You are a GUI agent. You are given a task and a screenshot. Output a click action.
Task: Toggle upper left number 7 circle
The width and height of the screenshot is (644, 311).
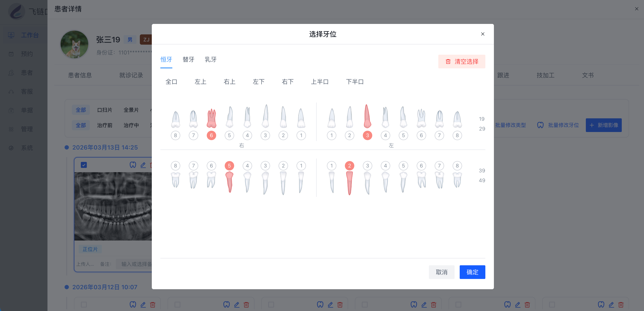pos(439,135)
